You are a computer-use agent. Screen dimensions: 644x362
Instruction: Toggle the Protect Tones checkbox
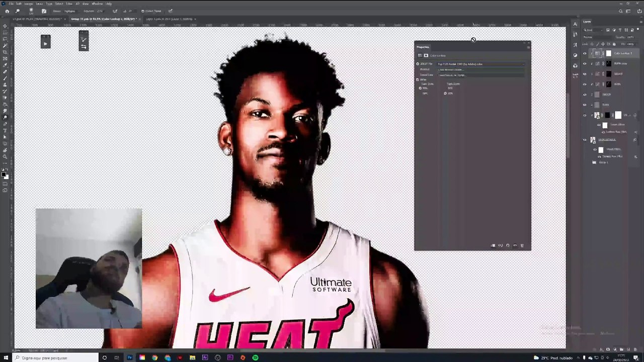tap(143, 11)
